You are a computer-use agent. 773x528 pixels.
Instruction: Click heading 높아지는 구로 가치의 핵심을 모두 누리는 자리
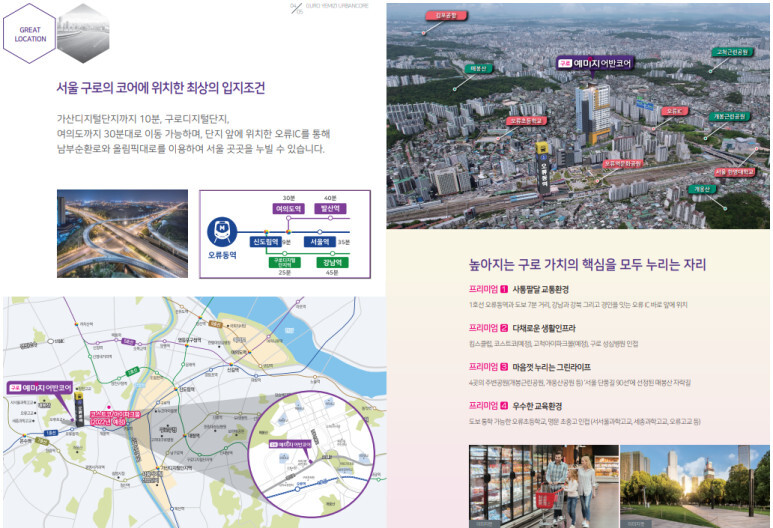coord(587,265)
